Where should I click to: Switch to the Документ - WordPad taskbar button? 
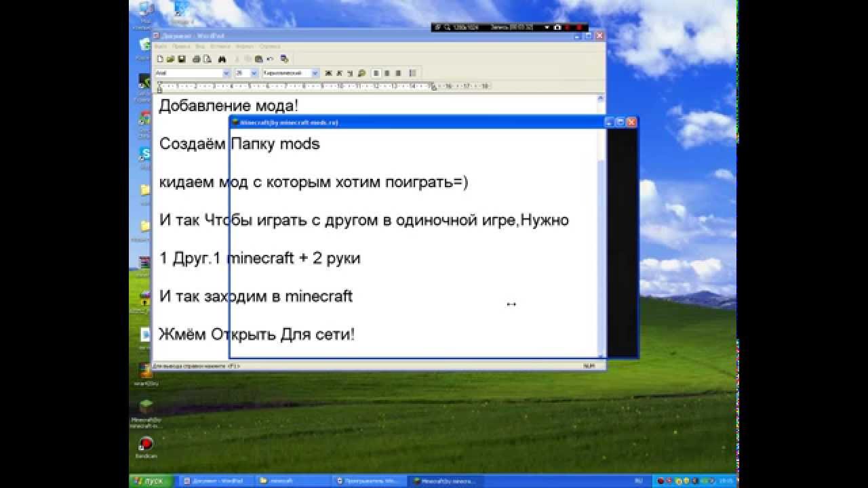216,481
